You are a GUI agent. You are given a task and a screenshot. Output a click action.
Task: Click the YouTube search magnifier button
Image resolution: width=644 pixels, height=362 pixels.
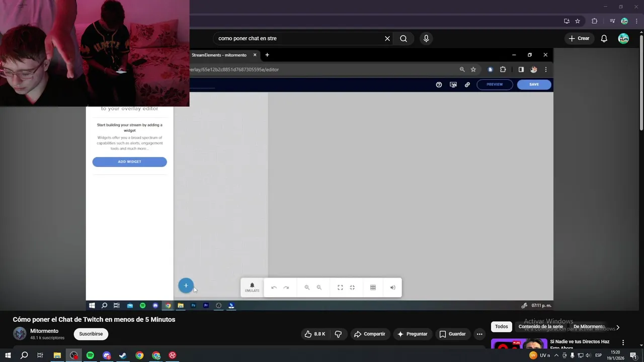point(404,38)
